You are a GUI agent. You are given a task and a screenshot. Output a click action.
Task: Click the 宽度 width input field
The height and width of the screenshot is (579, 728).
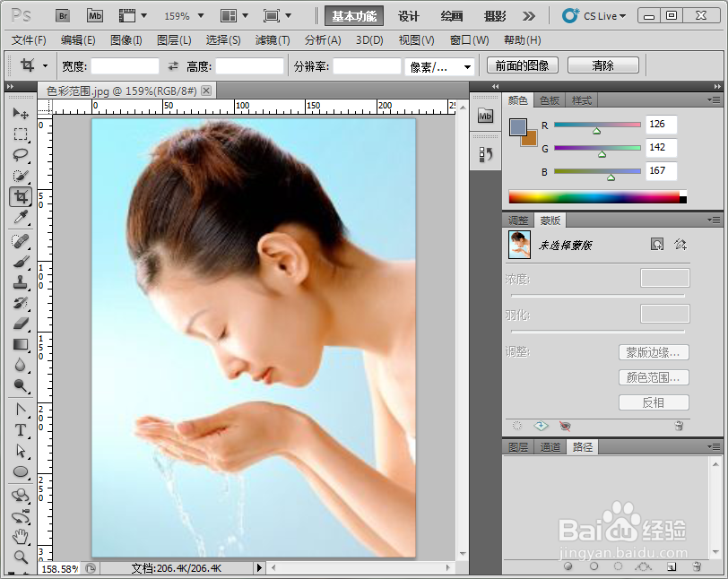(x=123, y=65)
